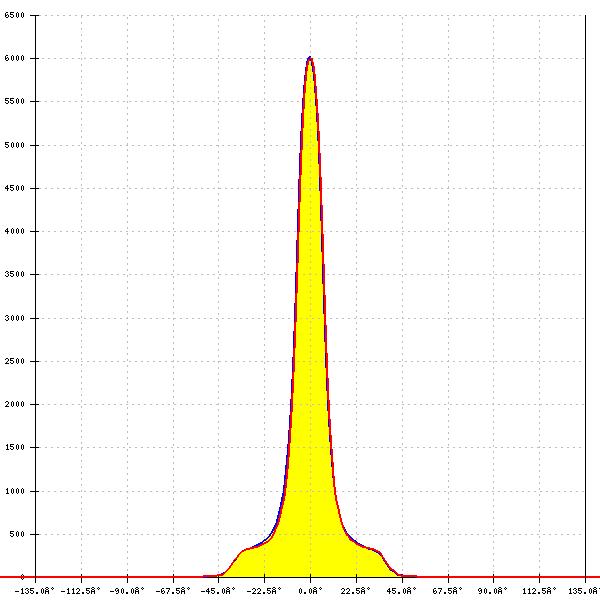
Task: Click the 112.5 x-axis label
Action: tap(539, 591)
